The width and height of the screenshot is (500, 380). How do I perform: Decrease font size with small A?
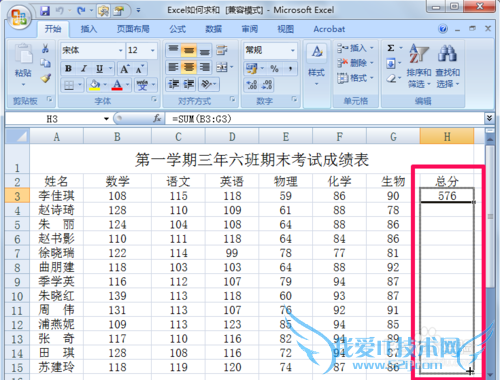pos(140,69)
